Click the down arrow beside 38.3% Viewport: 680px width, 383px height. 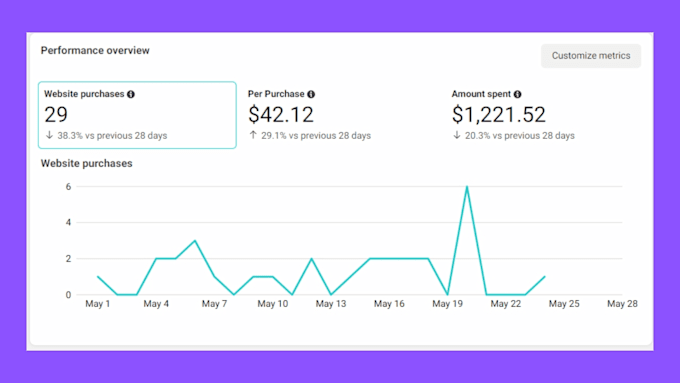(49, 135)
